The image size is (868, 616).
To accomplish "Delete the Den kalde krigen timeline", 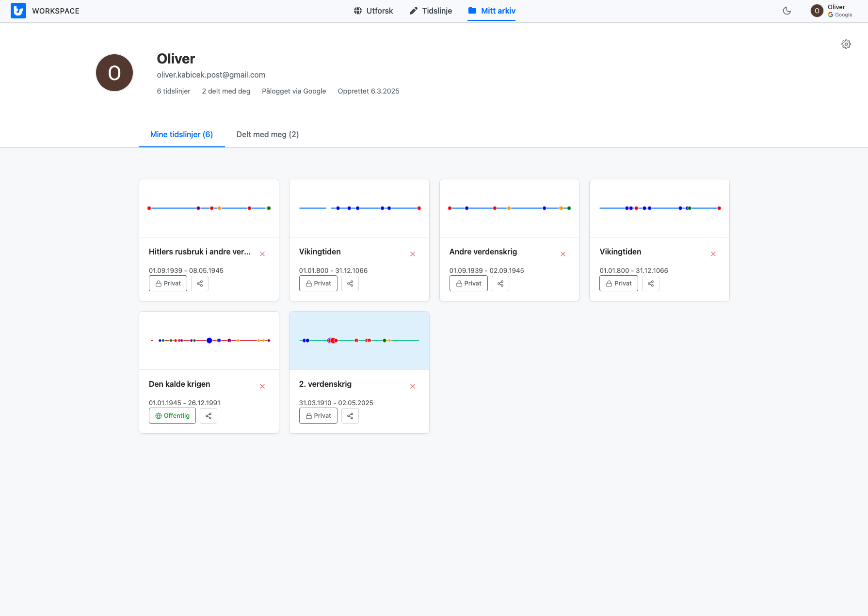I will pos(262,386).
